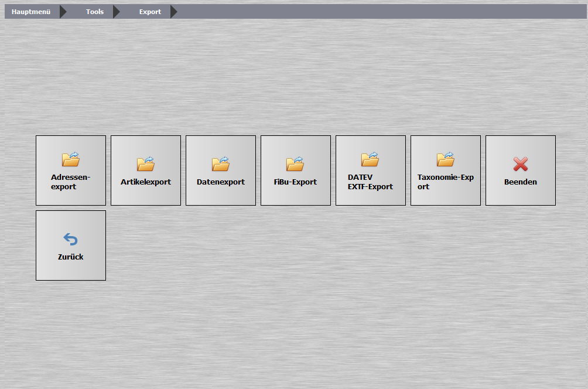Viewport: 588px width, 389px height.
Task: Click the "Adressen-export" text label
Action: pyautogui.click(x=70, y=182)
